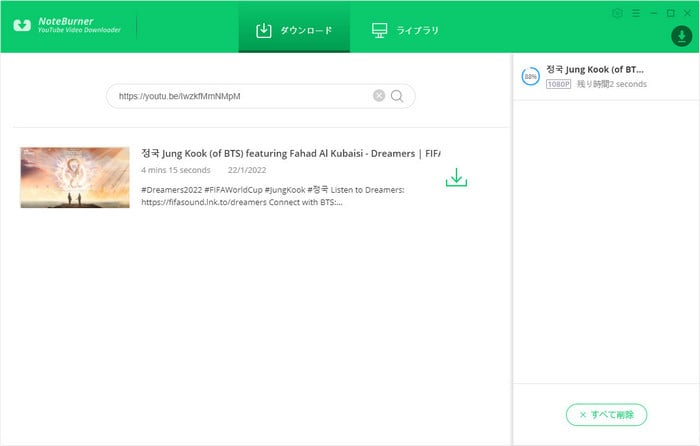Open the ダウンロード tab
The image size is (700, 446).
tap(294, 30)
